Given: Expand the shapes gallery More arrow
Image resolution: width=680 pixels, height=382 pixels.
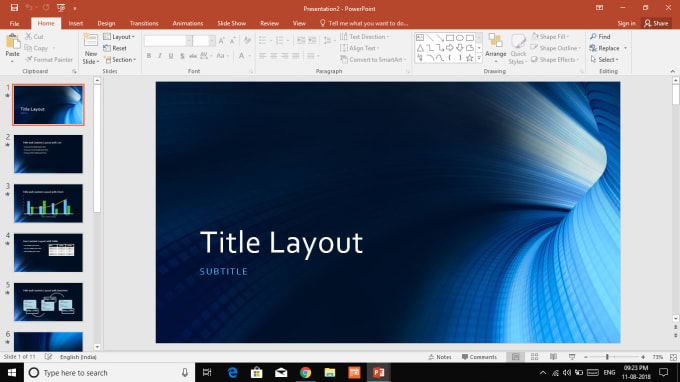Looking at the screenshot, I should 479,58.
